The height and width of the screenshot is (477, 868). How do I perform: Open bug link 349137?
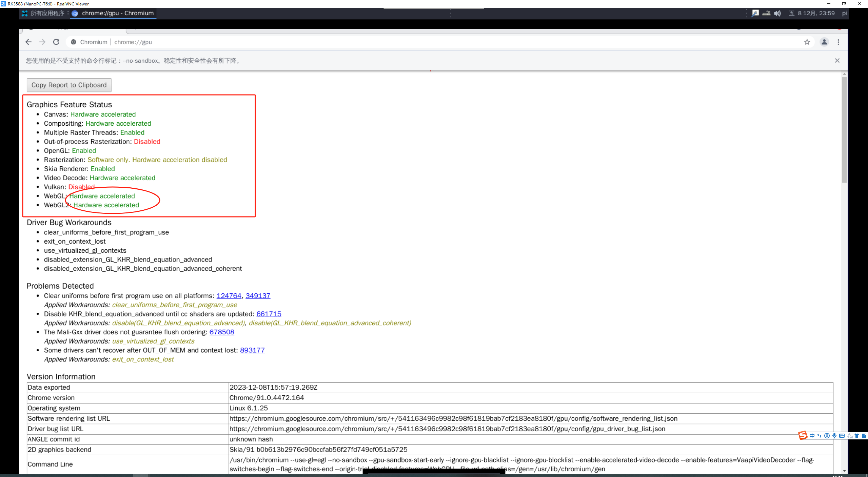click(258, 296)
